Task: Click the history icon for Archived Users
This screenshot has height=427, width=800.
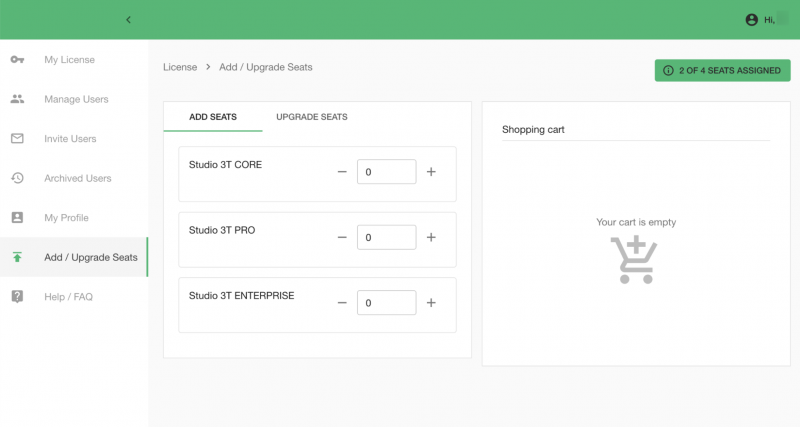Action: (x=17, y=178)
